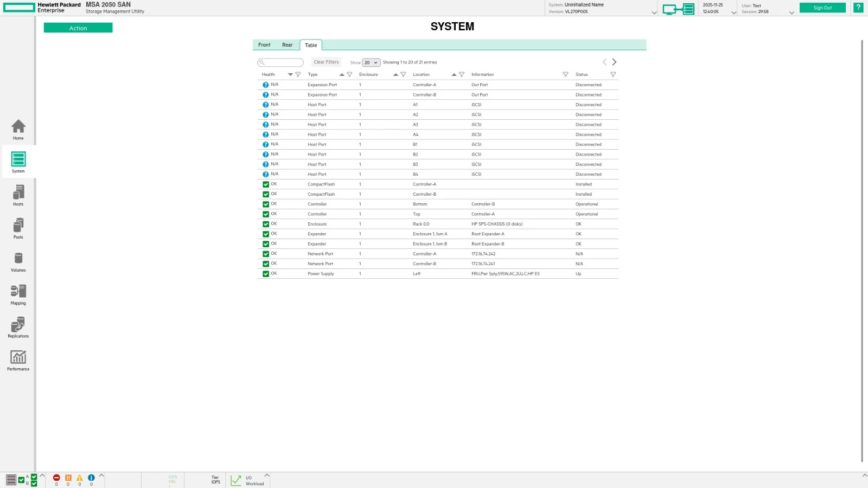This screenshot has width=868, height=488.
Task: Select the Power Supply type cell
Action: point(321,274)
